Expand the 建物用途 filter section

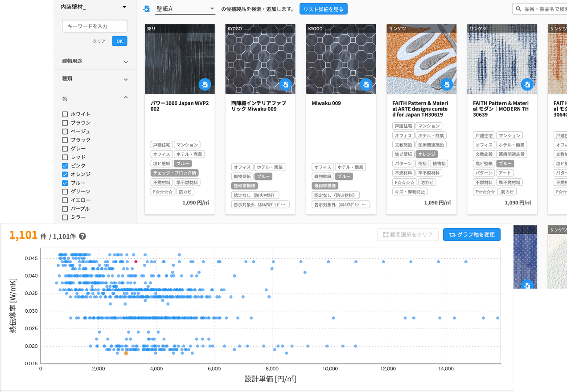(x=94, y=61)
